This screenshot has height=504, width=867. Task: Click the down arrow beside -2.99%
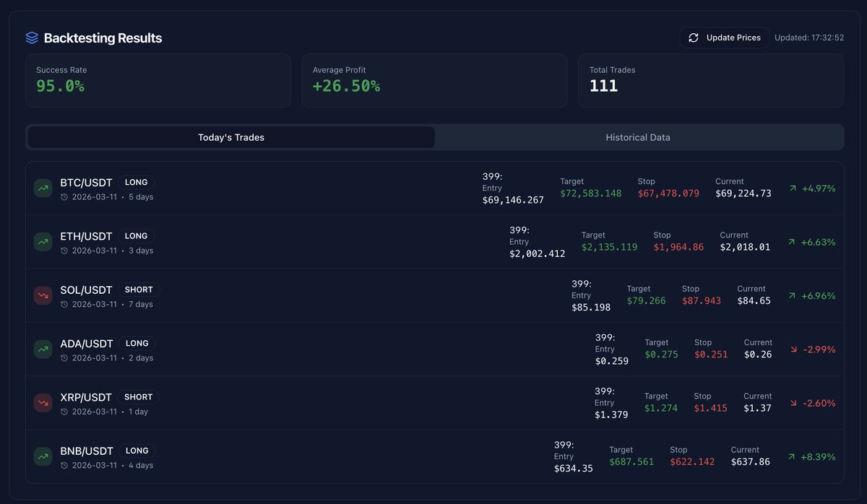794,349
